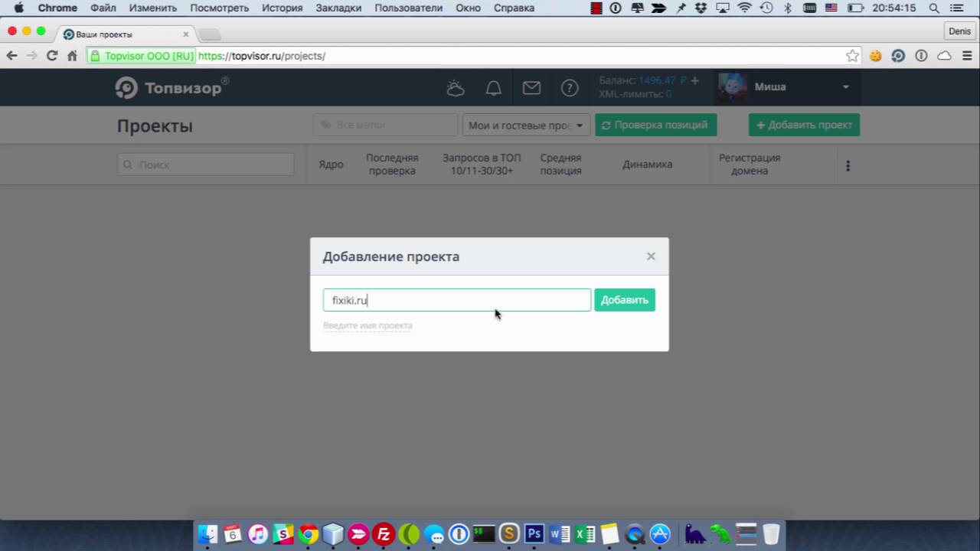Click the Миша profile avatar
980x551 pixels.
(x=732, y=87)
